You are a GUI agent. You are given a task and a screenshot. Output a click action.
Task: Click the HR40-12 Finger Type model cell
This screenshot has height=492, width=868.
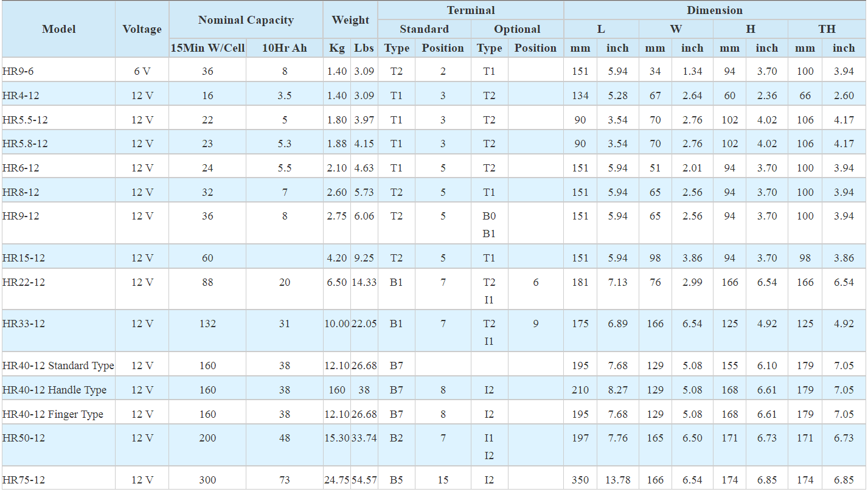pyautogui.click(x=53, y=414)
